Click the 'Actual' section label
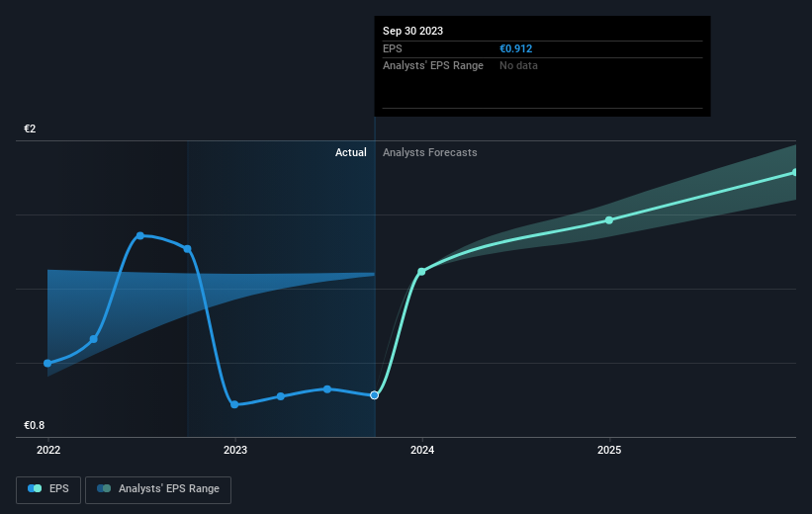The height and width of the screenshot is (514, 812). tap(350, 152)
